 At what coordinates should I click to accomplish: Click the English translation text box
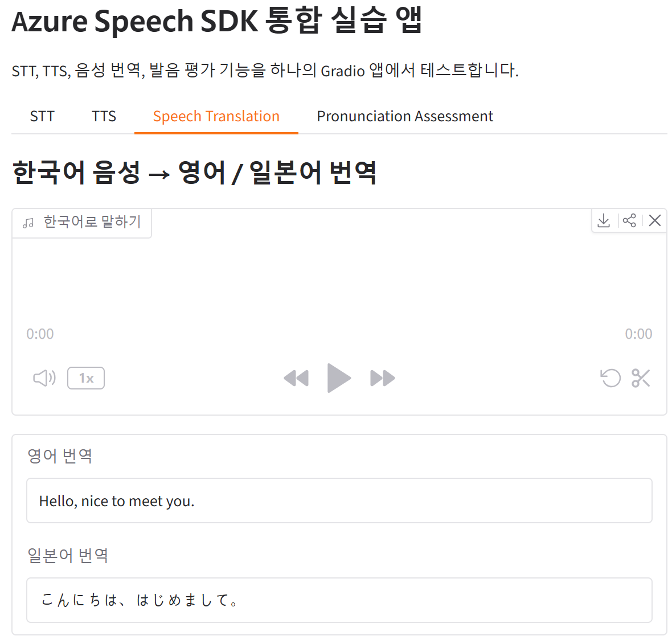[339, 500]
